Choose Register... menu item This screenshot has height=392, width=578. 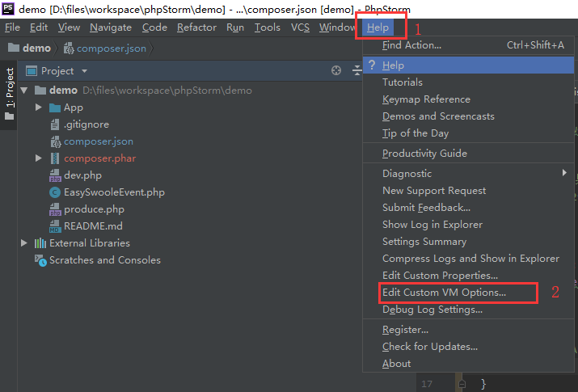pyautogui.click(x=468, y=330)
